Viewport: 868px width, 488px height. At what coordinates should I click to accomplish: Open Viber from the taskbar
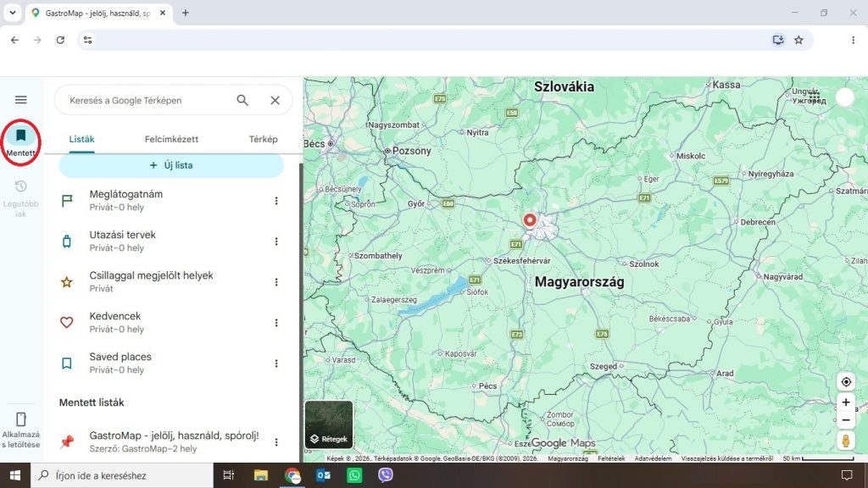tap(386, 475)
